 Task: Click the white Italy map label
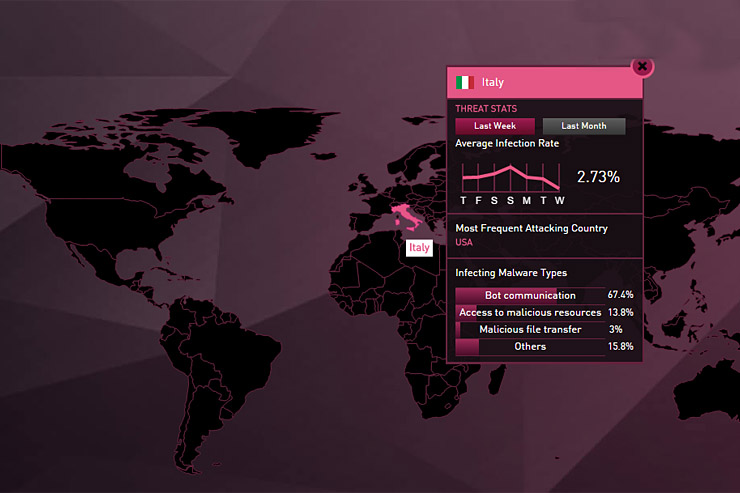pyautogui.click(x=419, y=247)
